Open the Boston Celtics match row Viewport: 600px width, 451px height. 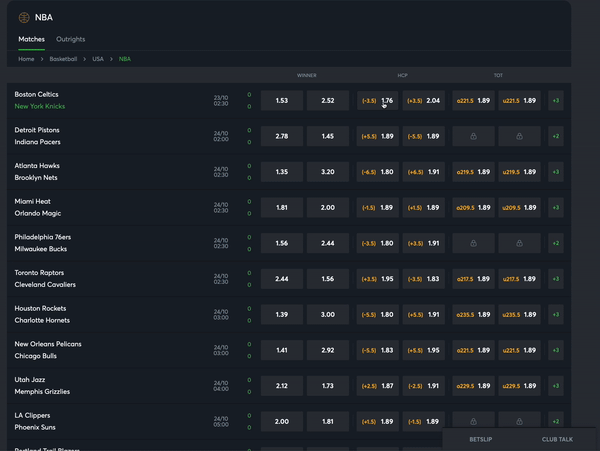(289, 101)
